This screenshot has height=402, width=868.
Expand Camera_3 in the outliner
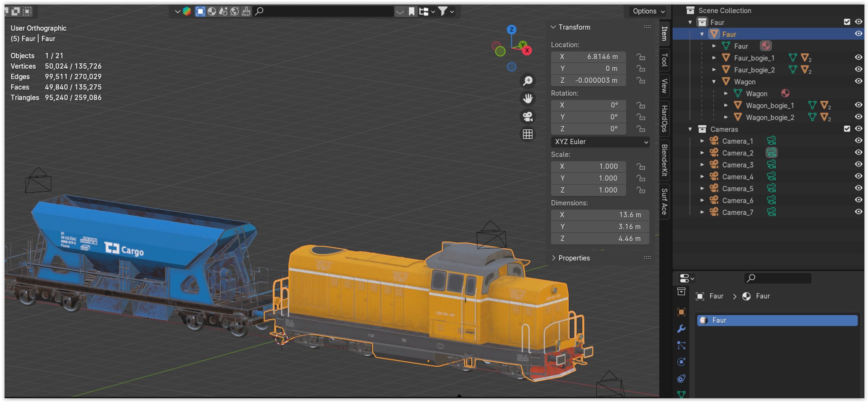pos(702,165)
